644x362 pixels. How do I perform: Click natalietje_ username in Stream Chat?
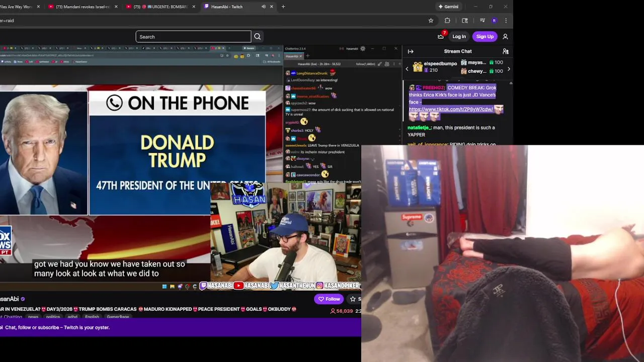tap(420, 128)
